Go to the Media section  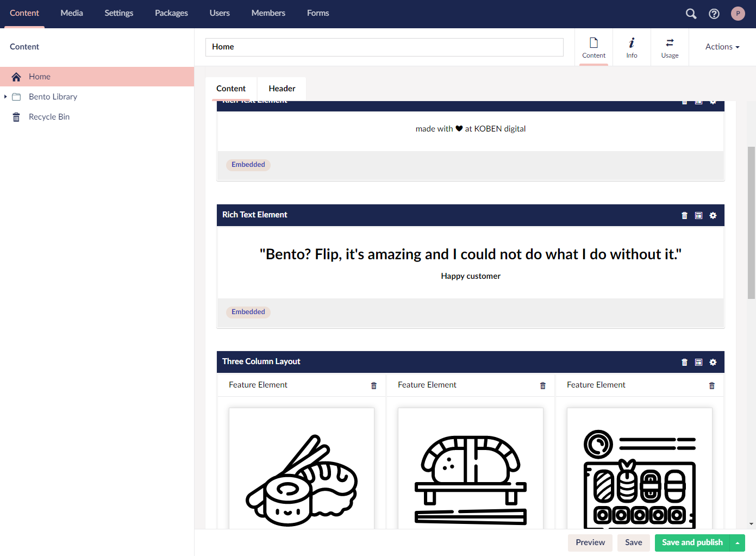[72, 13]
